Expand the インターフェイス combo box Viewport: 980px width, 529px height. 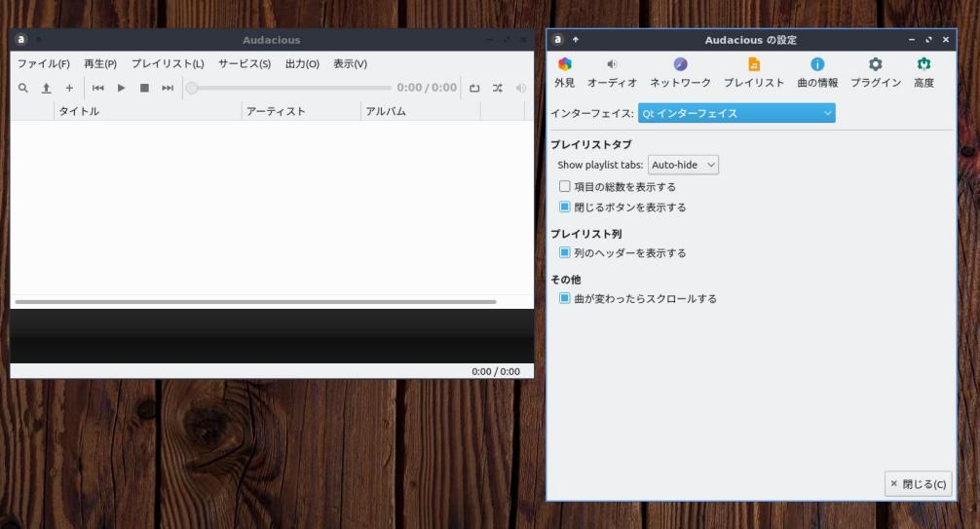tap(736, 113)
